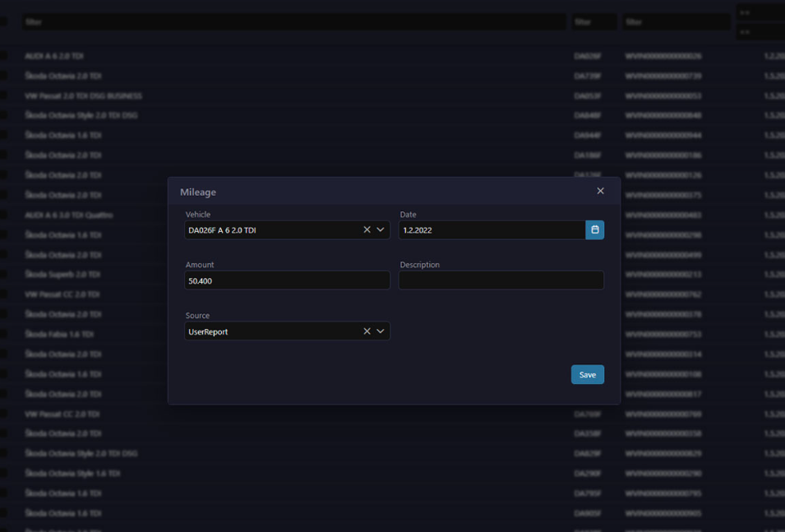Expand the Vehicle dropdown chevron
Image resolution: width=785 pixels, height=532 pixels.
(x=381, y=229)
